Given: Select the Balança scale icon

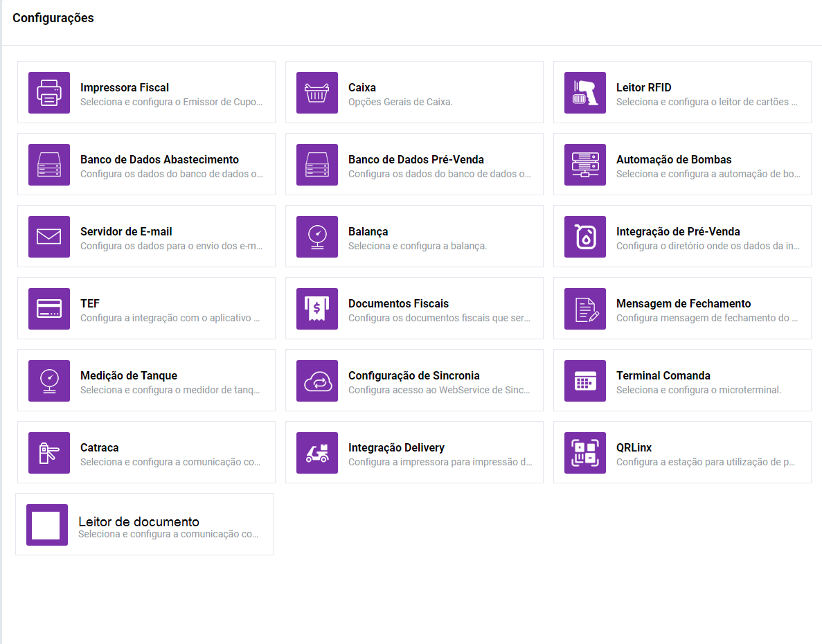Looking at the screenshot, I should [316, 237].
